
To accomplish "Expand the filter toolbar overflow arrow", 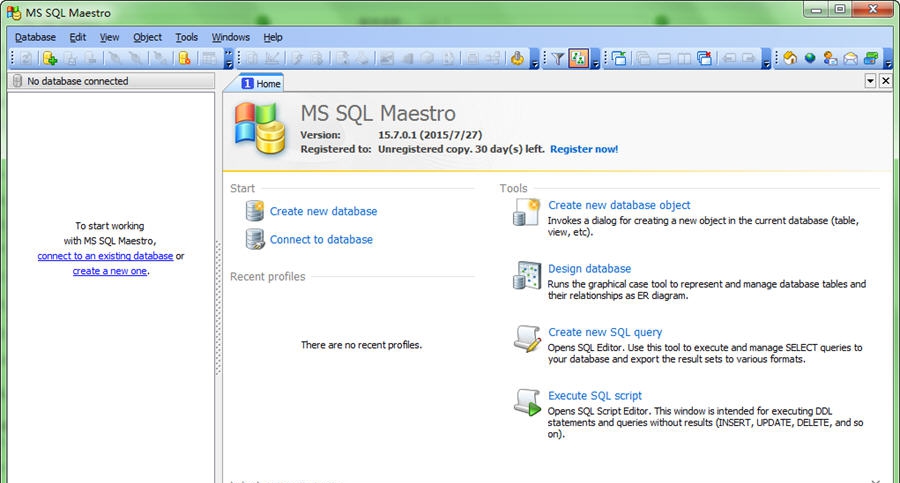I will click(596, 61).
